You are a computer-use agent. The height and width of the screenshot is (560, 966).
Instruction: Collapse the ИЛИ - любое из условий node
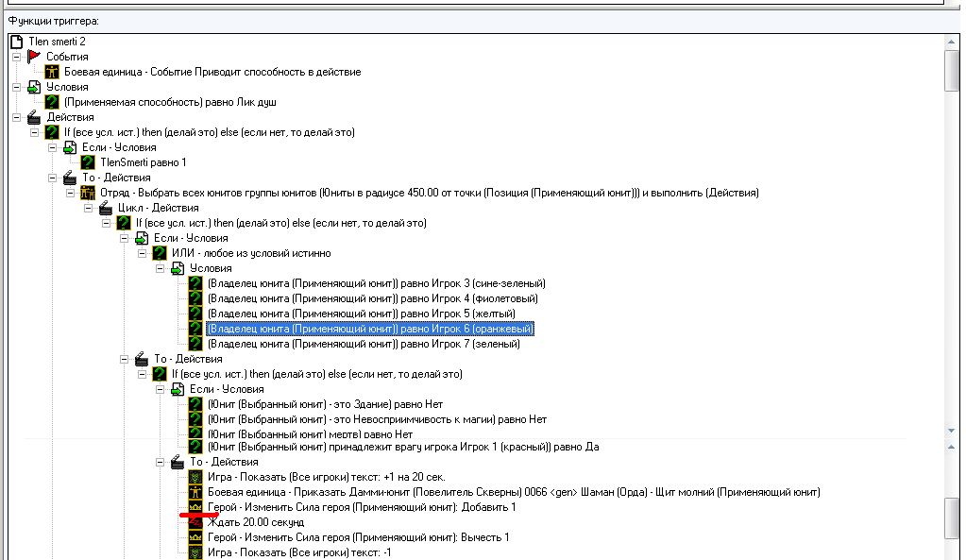[142, 253]
